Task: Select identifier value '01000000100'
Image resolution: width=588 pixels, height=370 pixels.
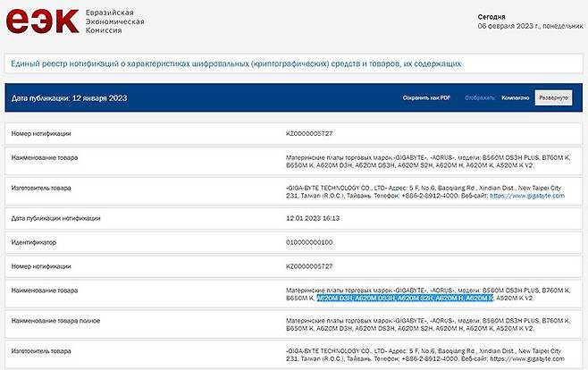Action: coord(309,242)
